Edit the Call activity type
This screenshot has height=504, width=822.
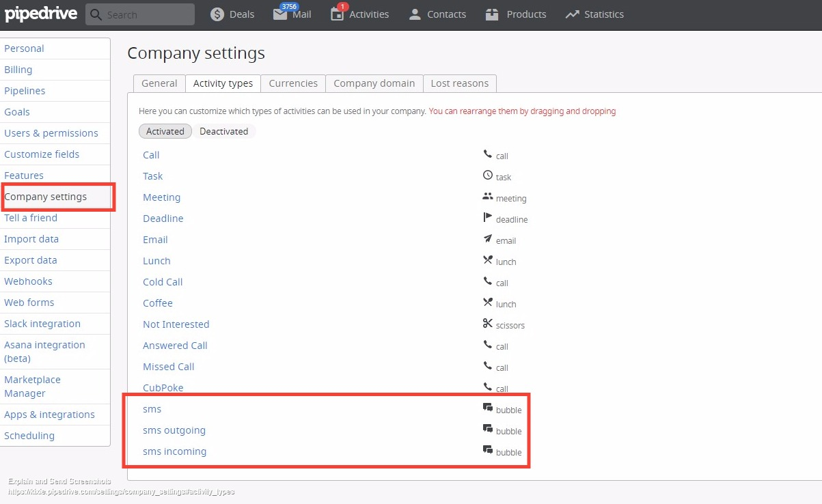151,155
